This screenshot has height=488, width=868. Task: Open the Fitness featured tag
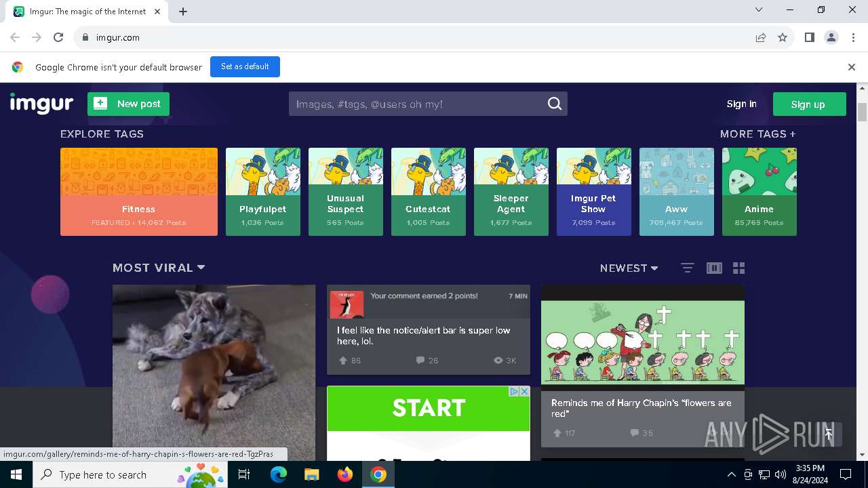(139, 192)
